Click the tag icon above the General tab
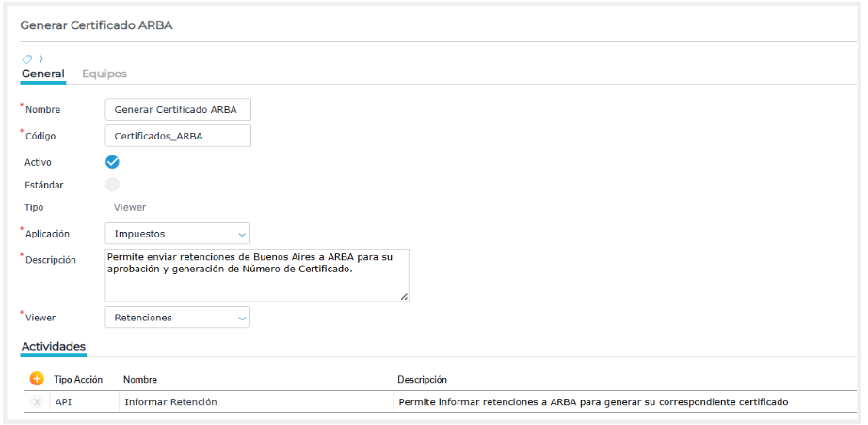 (27, 58)
